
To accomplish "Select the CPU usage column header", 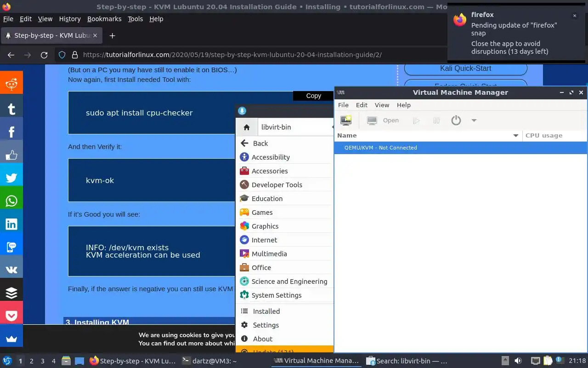I will click(x=554, y=136).
